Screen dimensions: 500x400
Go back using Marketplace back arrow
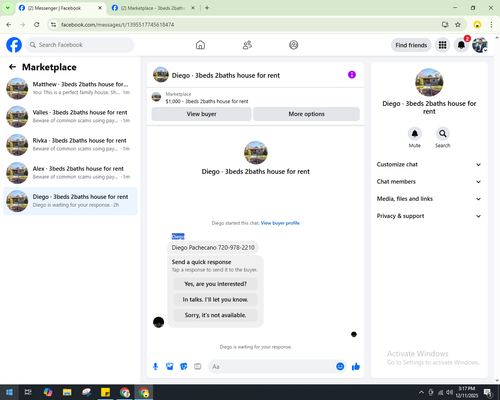(x=12, y=67)
